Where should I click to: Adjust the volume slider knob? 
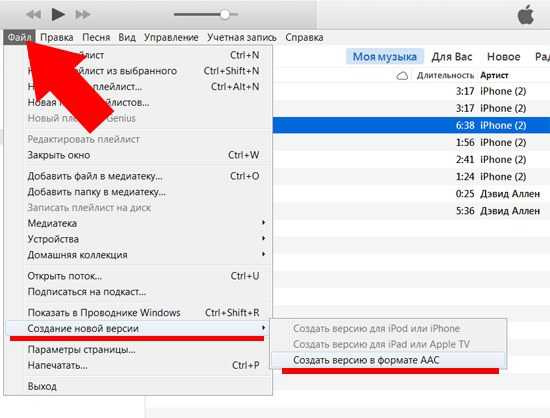(x=225, y=14)
